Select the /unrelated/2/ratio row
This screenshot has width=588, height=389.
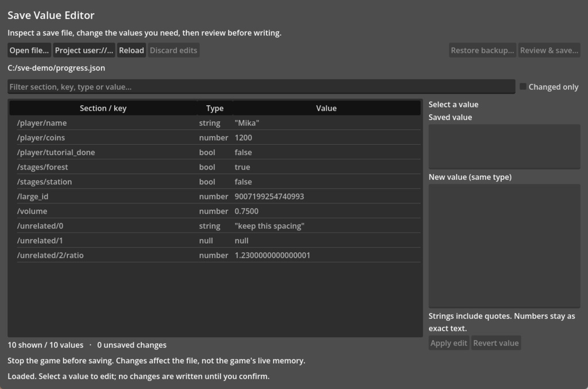pos(215,255)
